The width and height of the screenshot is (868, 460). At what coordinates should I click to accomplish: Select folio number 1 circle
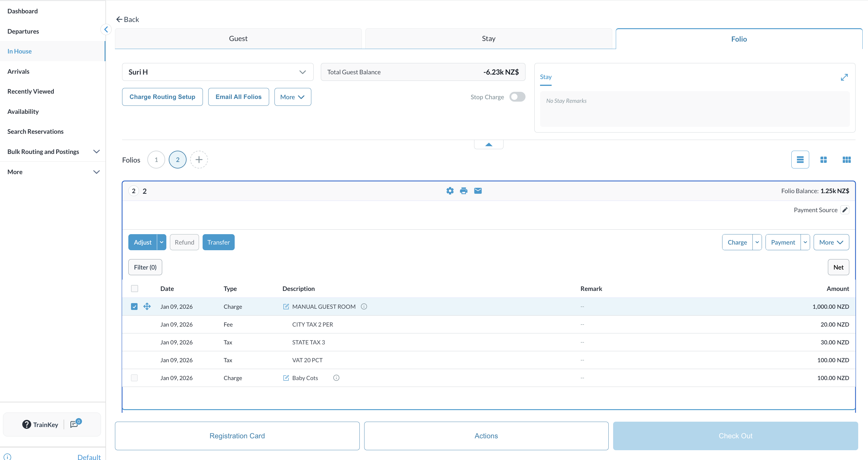[156, 160]
